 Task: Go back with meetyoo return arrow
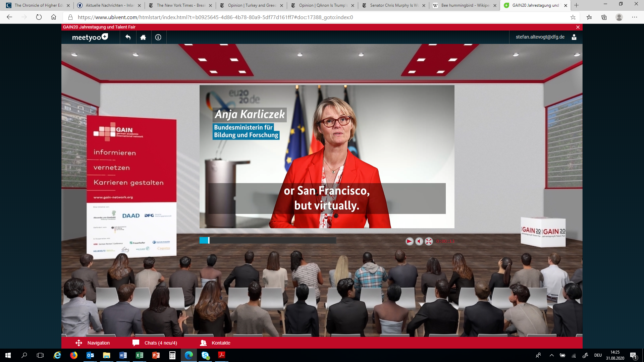(128, 37)
